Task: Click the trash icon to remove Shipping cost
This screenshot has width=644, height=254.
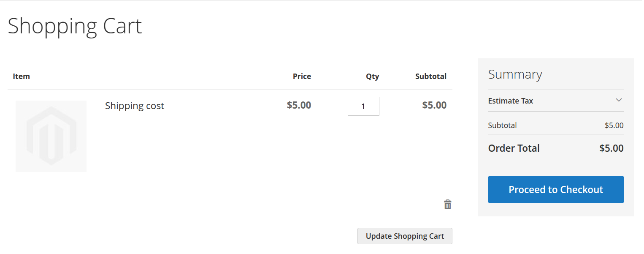Action: click(447, 204)
